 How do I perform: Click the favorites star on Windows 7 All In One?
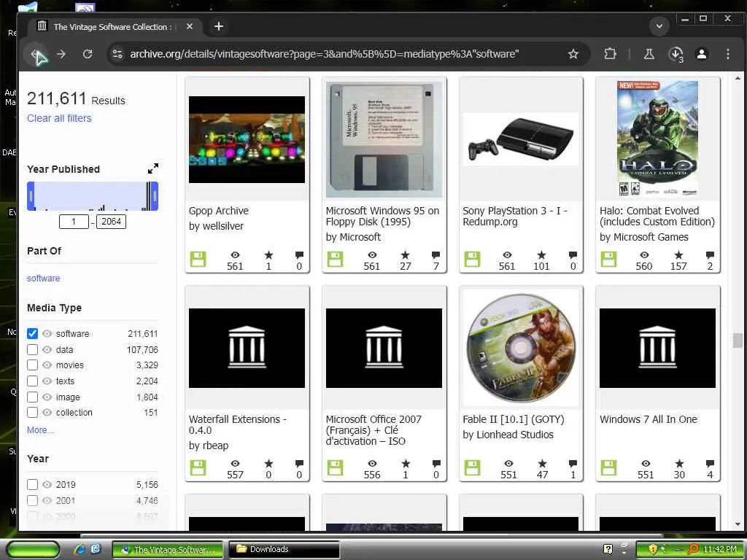(x=679, y=464)
